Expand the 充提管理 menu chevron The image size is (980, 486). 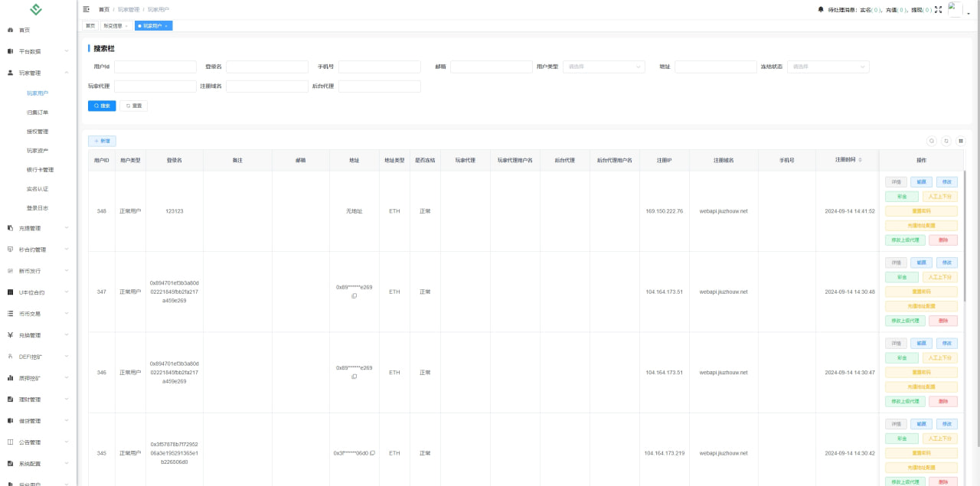coord(67,228)
